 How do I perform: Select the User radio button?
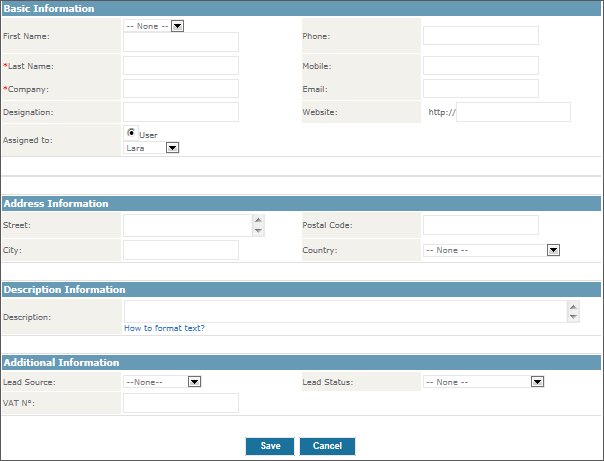click(x=131, y=132)
